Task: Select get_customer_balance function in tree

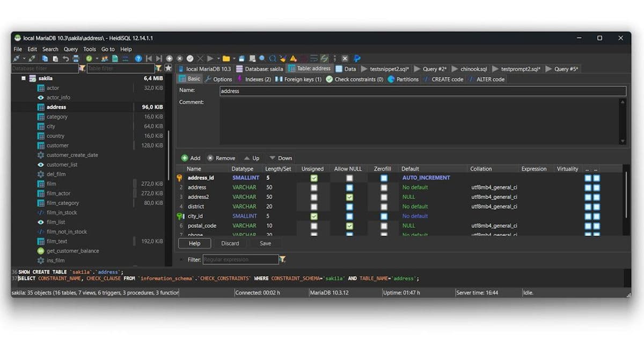Action: [72, 251]
